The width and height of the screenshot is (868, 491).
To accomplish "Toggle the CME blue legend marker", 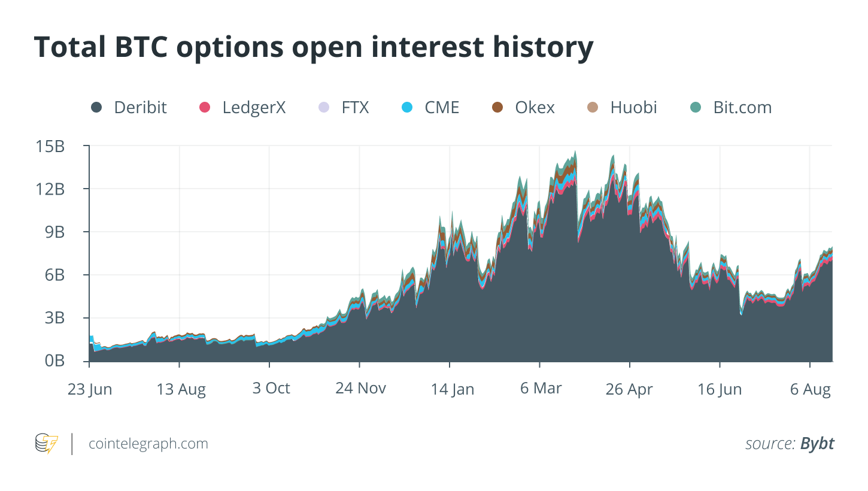I will (x=407, y=108).
